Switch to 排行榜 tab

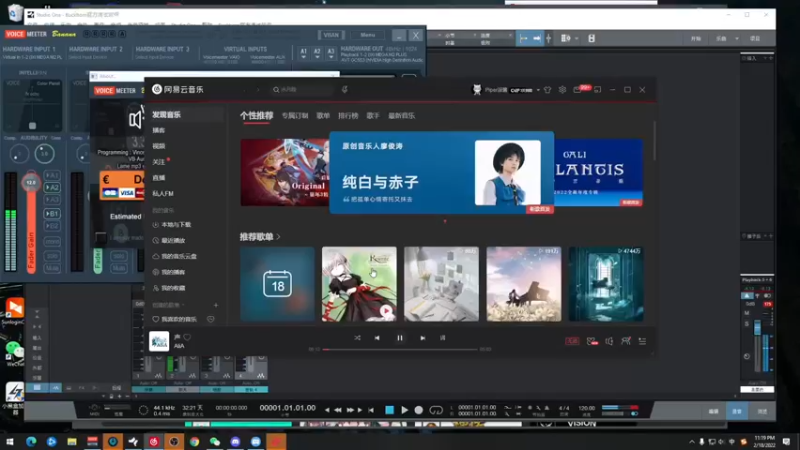tap(348, 116)
